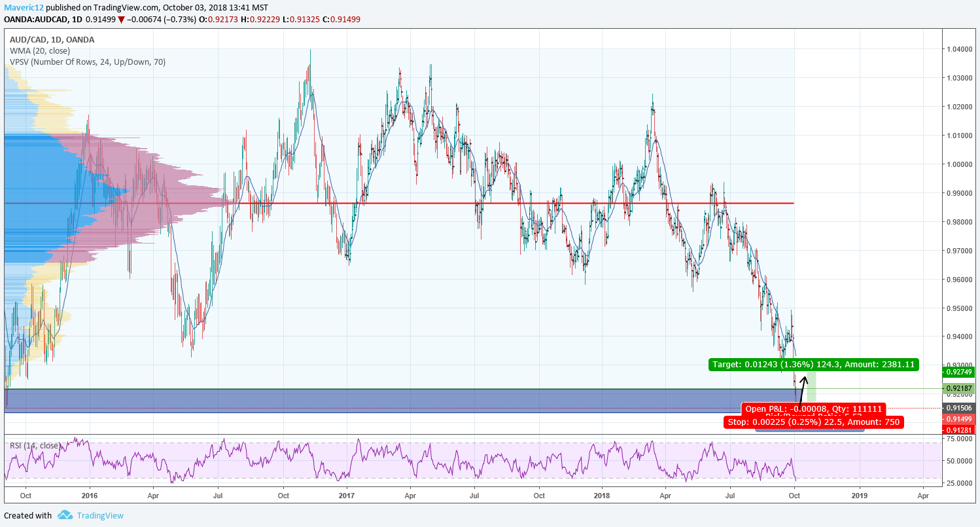Open the Maveric12 author profile link

25,7
